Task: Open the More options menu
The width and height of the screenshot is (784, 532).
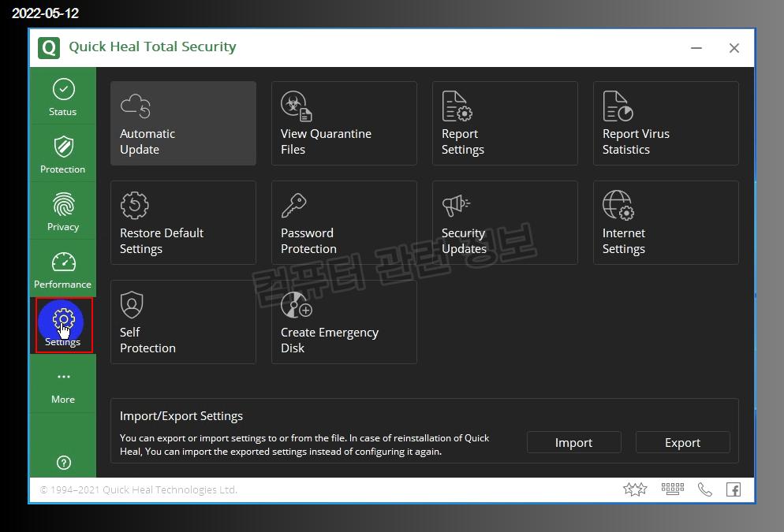Action: [x=63, y=384]
